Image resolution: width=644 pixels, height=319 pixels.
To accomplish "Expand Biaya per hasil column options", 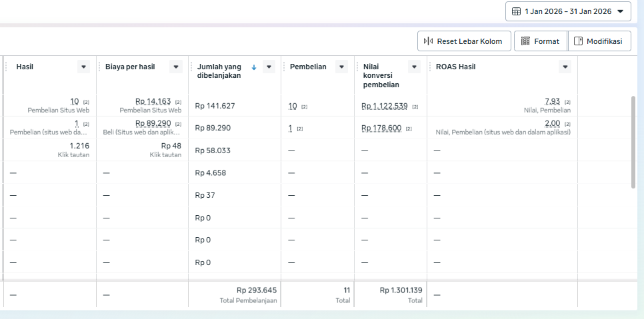I will (x=176, y=67).
